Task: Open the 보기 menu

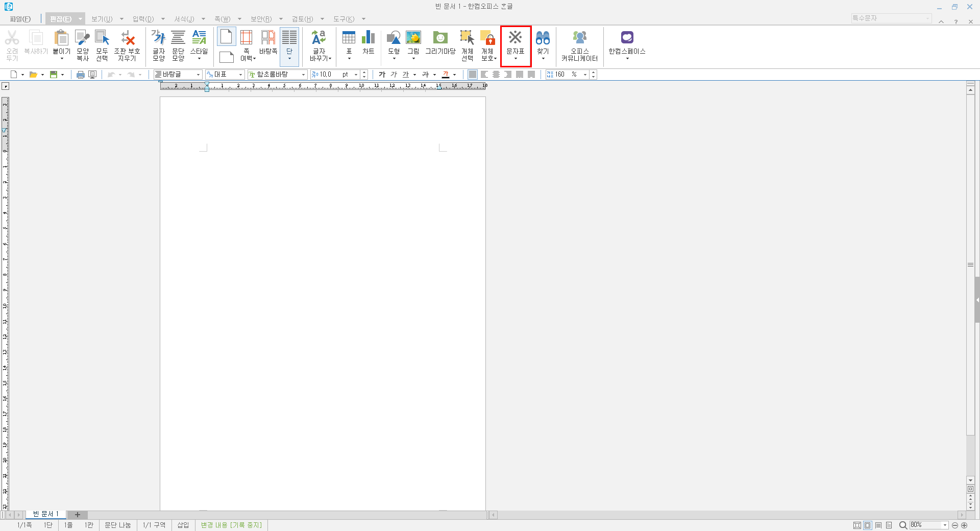Action: (x=102, y=19)
